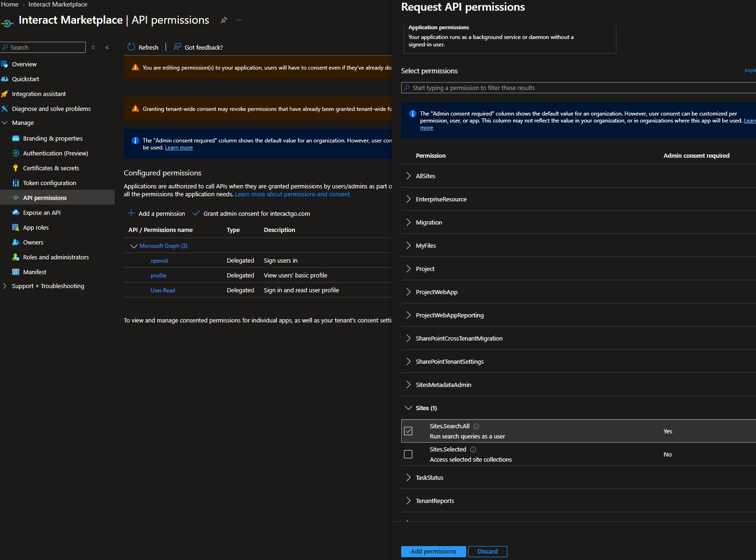756x560 pixels.
Task: Click the profile permission link
Action: [159, 276]
